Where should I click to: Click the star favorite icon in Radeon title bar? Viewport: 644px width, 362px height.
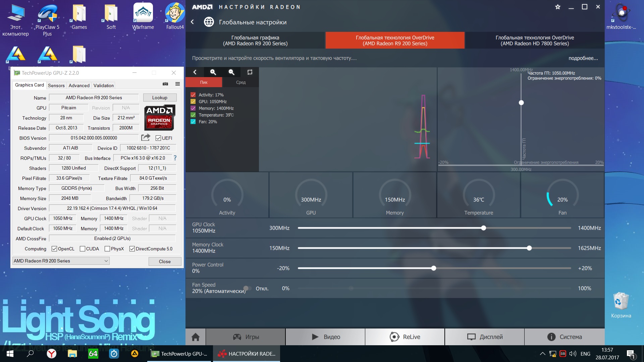(557, 7)
